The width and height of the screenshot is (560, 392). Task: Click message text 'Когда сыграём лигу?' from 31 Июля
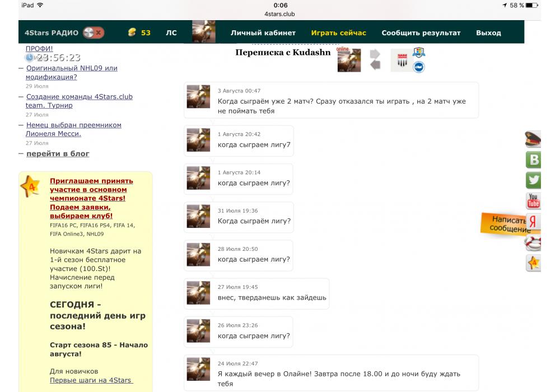pyautogui.click(x=254, y=221)
